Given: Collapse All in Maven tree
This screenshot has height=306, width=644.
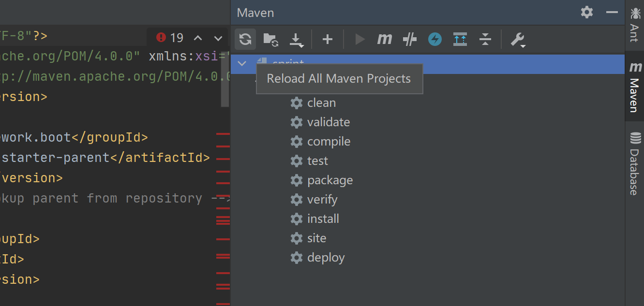Looking at the screenshot, I should click(485, 39).
